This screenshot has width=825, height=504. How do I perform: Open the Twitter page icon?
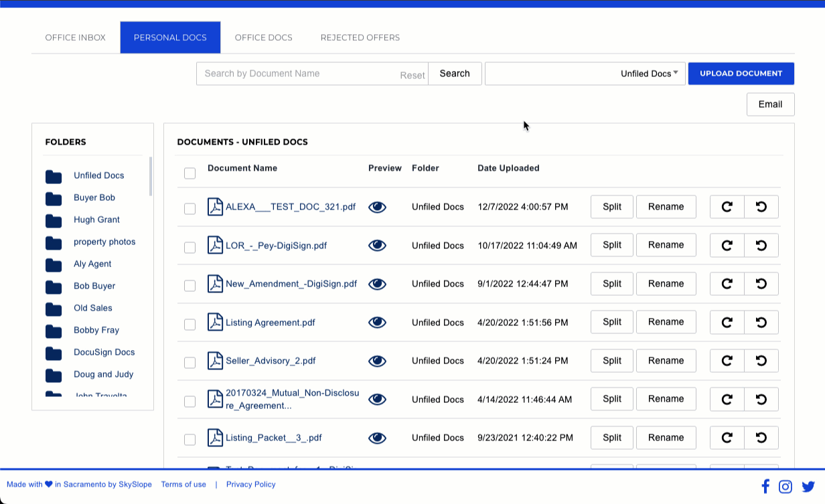click(808, 487)
